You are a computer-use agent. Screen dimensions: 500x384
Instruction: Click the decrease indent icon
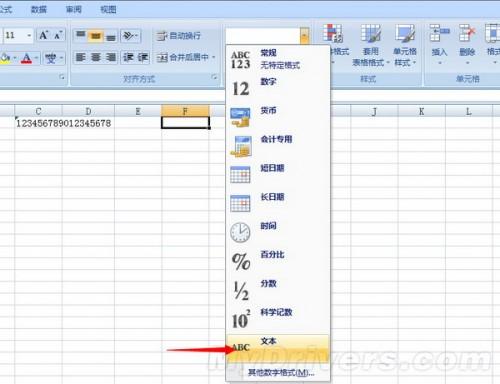pyautogui.click(x=128, y=57)
